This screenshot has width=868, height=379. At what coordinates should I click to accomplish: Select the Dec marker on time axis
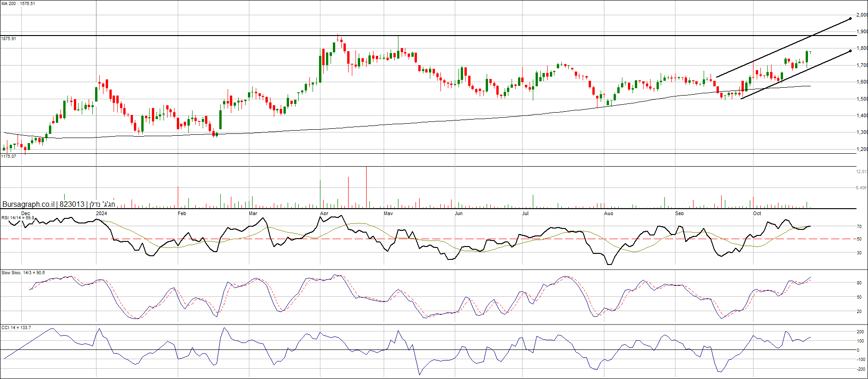click(25, 213)
